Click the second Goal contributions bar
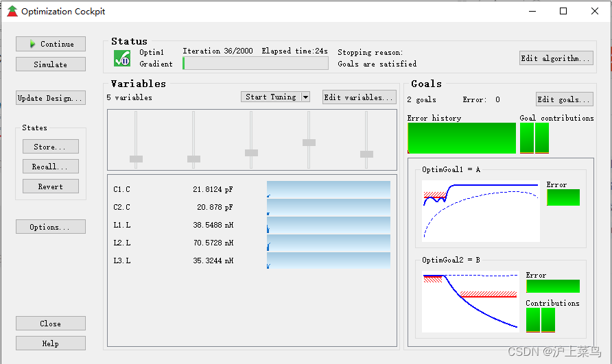612x364 pixels. click(x=542, y=138)
